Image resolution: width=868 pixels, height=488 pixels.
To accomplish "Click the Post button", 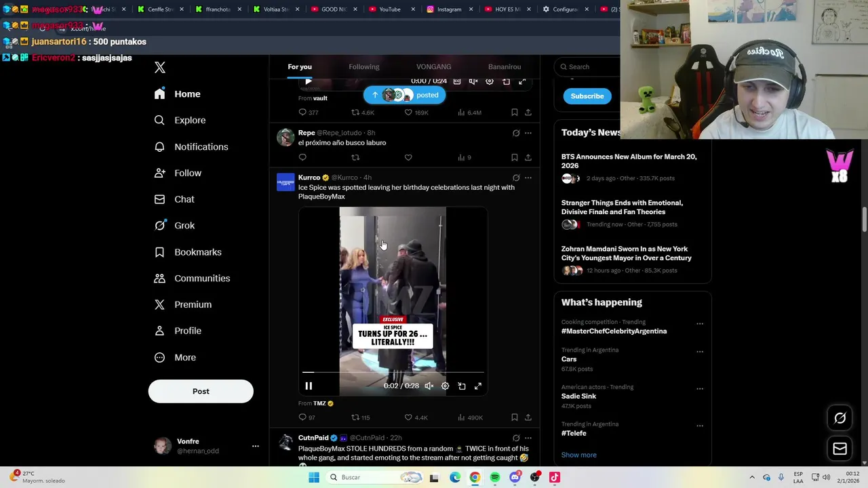I will [201, 391].
